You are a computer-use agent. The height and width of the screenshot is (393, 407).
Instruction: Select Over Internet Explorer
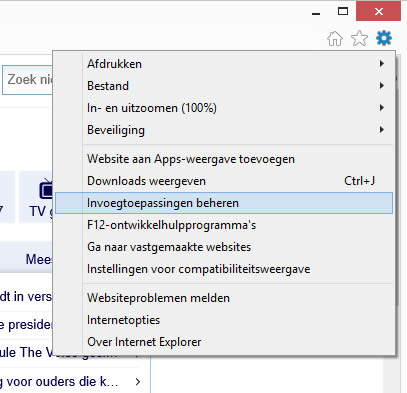(224, 342)
